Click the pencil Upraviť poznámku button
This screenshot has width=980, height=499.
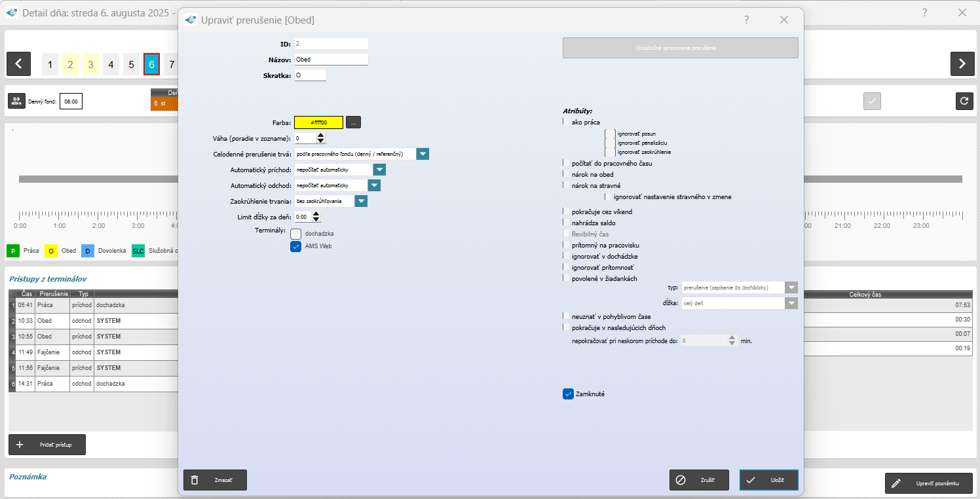pyautogui.click(x=928, y=483)
